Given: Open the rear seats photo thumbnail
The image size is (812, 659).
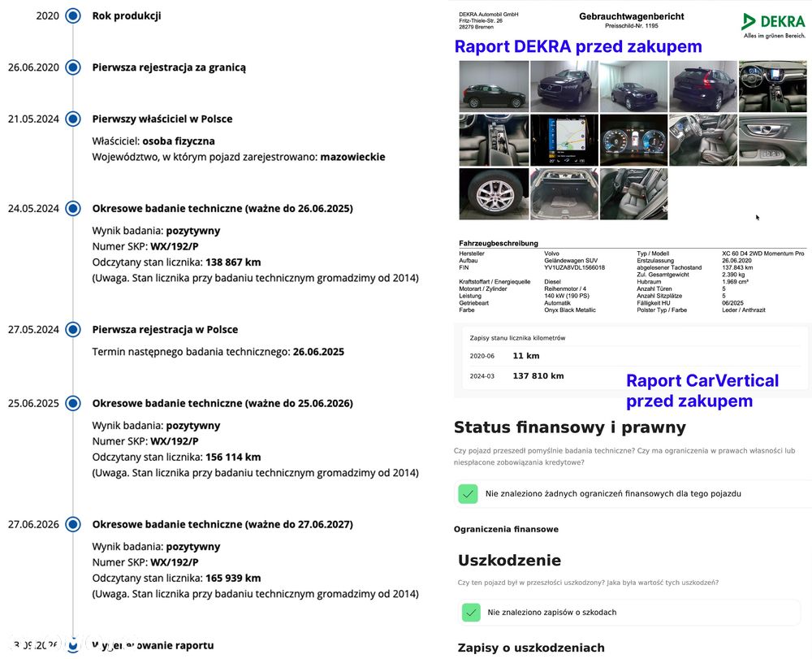Looking at the screenshot, I should 633,193.
